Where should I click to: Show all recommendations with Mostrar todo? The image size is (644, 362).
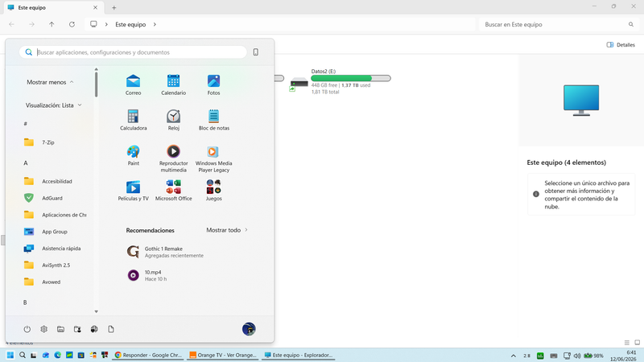(x=227, y=230)
